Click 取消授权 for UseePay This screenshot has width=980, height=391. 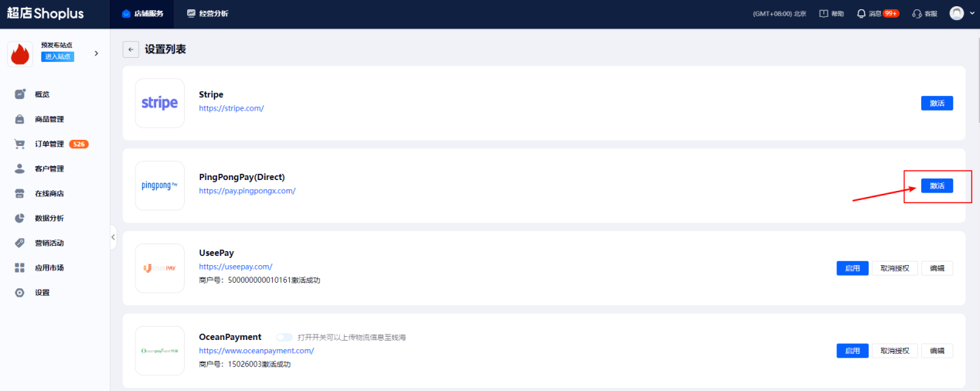coord(894,268)
